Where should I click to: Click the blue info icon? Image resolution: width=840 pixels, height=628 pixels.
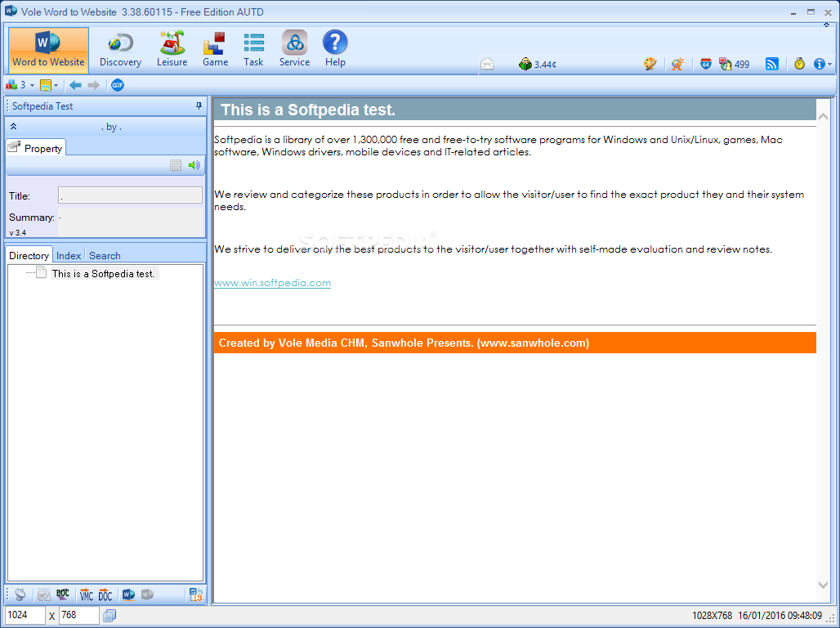tap(819, 64)
